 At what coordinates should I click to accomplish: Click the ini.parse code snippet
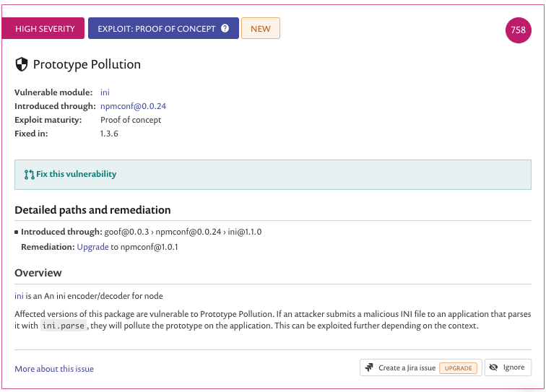(64, 326)
